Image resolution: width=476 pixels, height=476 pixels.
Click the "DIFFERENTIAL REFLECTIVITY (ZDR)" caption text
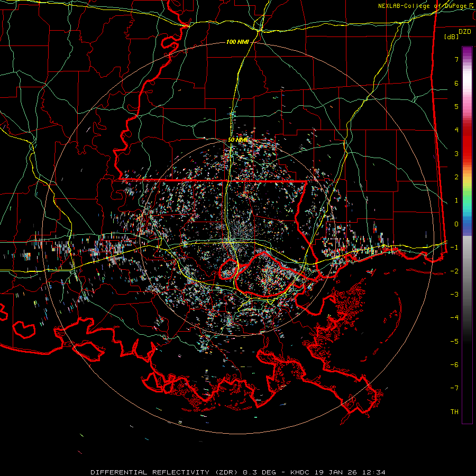165,472
